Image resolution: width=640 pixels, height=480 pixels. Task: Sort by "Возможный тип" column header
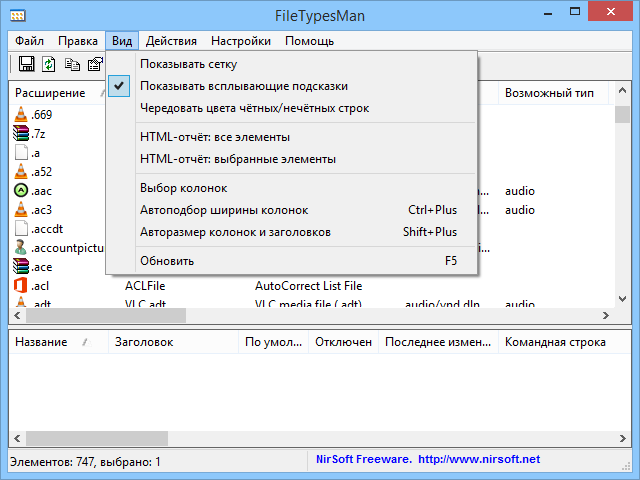(549, 93)
